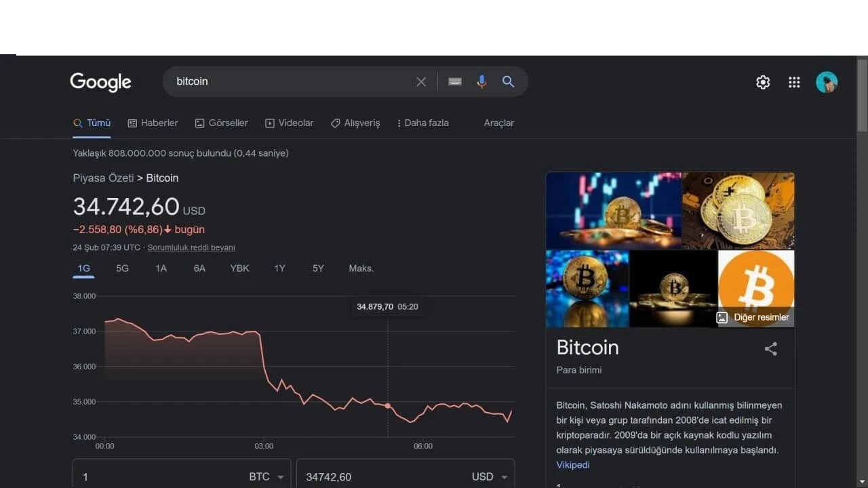Image resolution: width=868 pixels, height=488 pixels.
Task: Activate voice search with the microphone icon
Action: click(481, 81)
